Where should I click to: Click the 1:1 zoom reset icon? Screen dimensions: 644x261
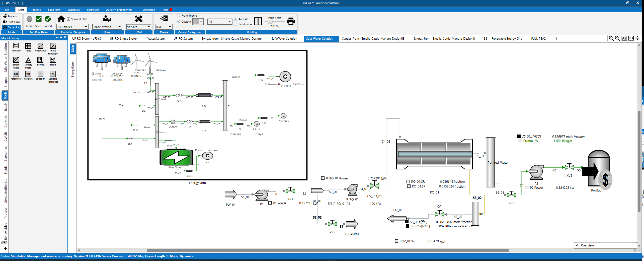tap(631, 38)
